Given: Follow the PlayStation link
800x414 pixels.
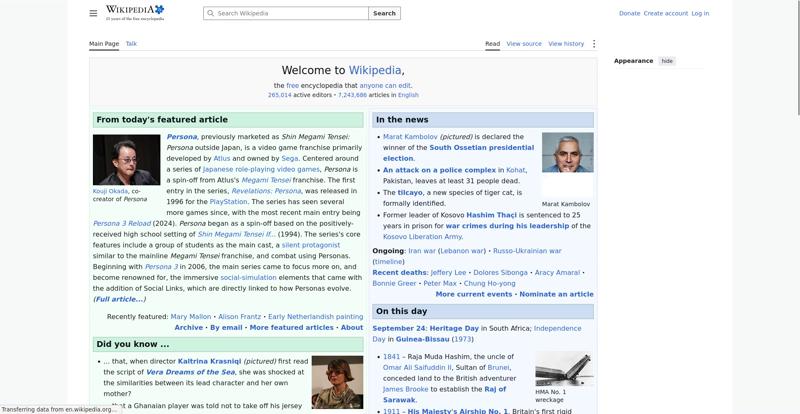Looking at the screenshot, I should pyautogui.click(x=228, y=202).
